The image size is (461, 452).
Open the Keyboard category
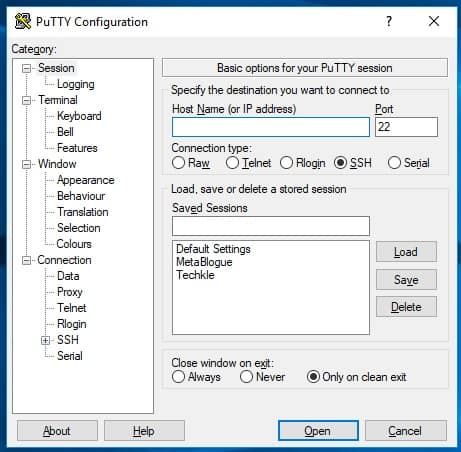[79, 116]
